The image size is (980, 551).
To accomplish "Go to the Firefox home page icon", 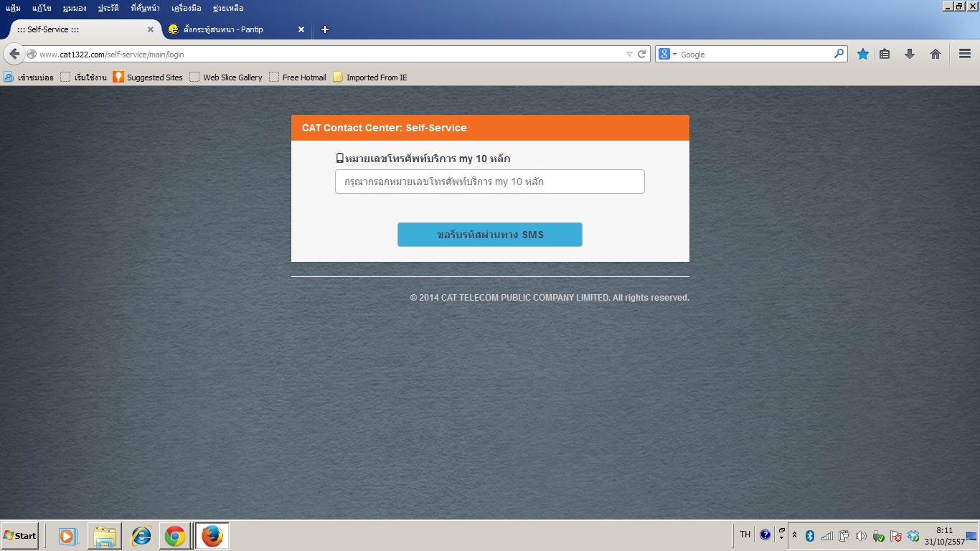I will pyautogui.click(x=936, y=54).
